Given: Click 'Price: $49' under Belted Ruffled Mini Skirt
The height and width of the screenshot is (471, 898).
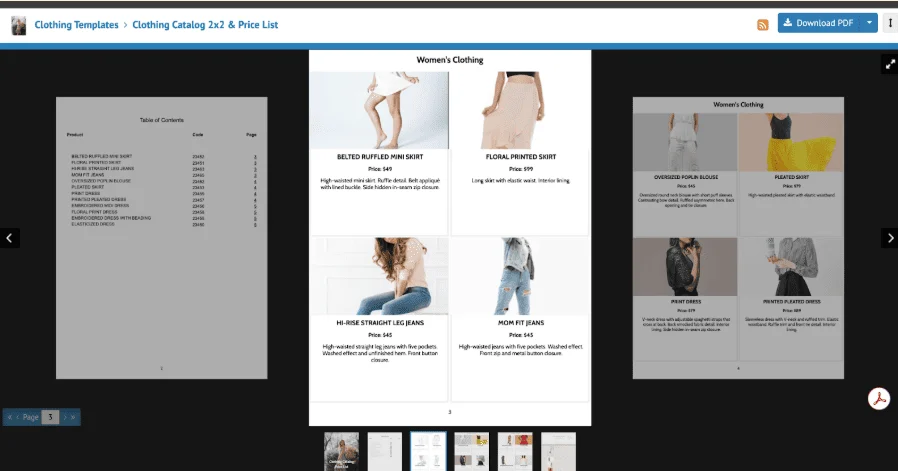Looking at the screenshot, I should pyautogui.click(x=380, y=169).
